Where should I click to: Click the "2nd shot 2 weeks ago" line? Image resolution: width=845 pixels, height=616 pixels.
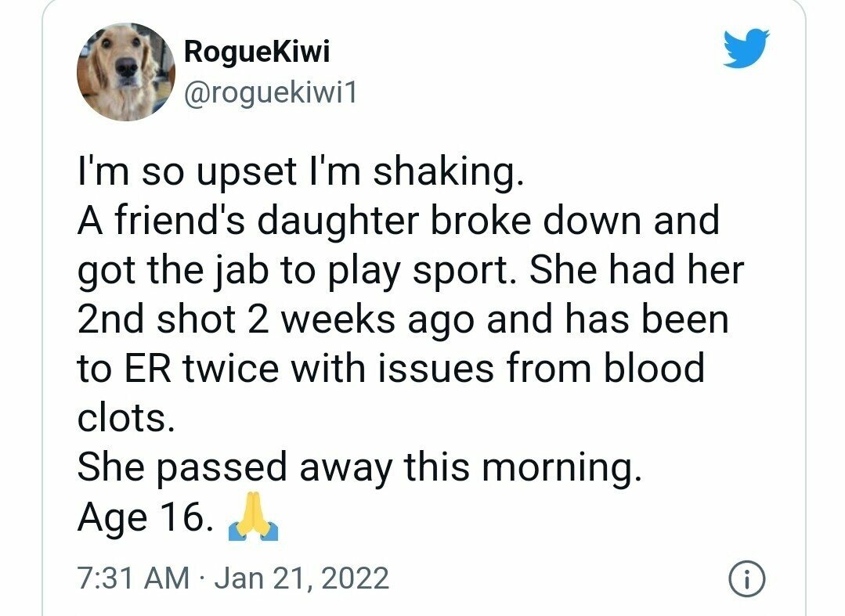[x=276, y=319]
